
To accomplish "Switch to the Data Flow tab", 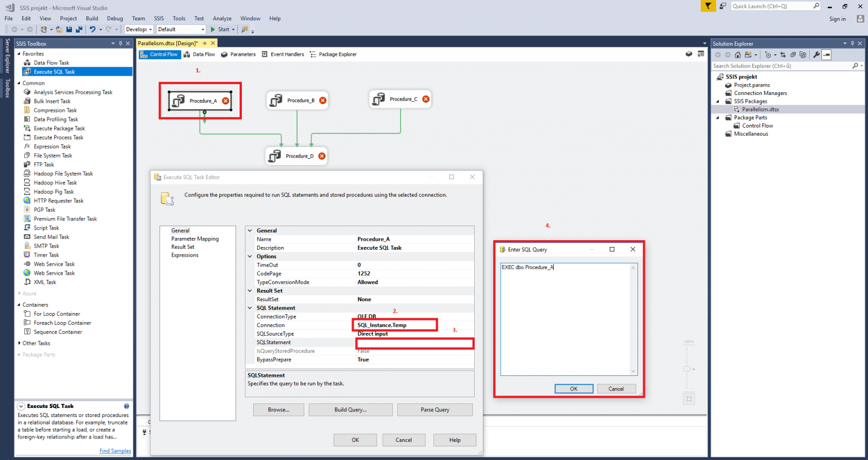I will [199, 54].
